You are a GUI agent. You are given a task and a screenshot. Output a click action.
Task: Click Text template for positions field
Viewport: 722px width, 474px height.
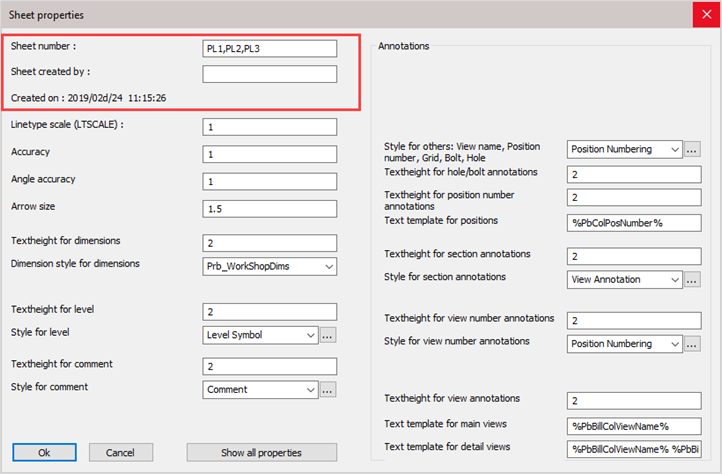[x=634, y=222]
